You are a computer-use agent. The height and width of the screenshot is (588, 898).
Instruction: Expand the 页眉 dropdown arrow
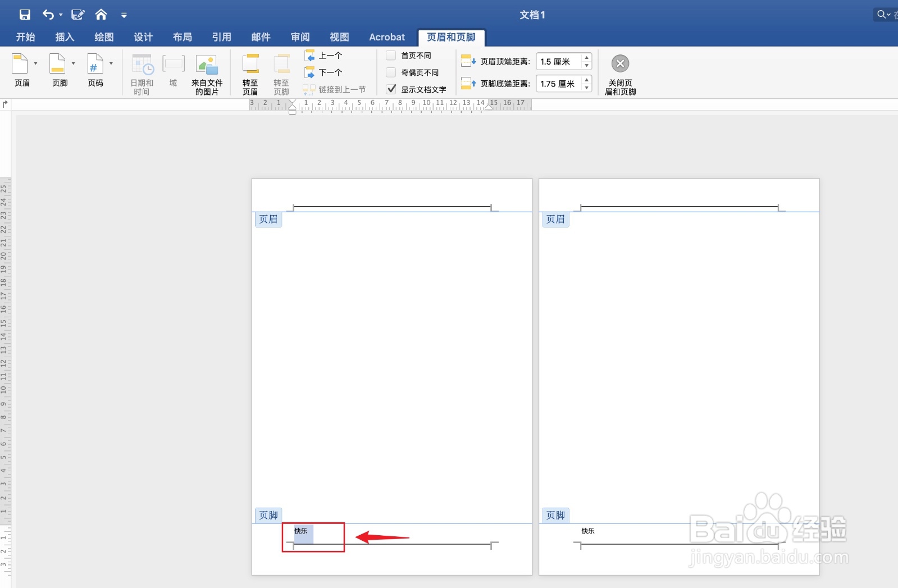click(x=35, y=63)
